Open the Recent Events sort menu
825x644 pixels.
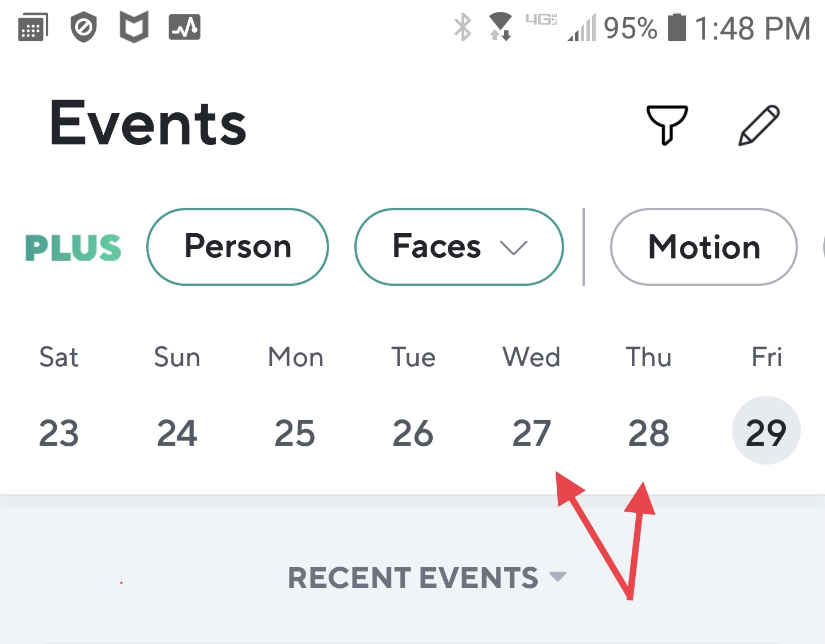[427, 577]
